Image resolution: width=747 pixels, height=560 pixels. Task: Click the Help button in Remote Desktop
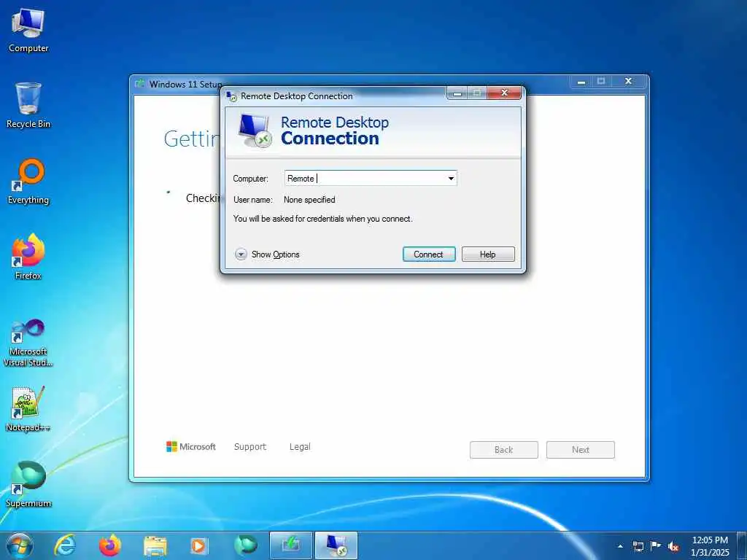pos(488,254)
